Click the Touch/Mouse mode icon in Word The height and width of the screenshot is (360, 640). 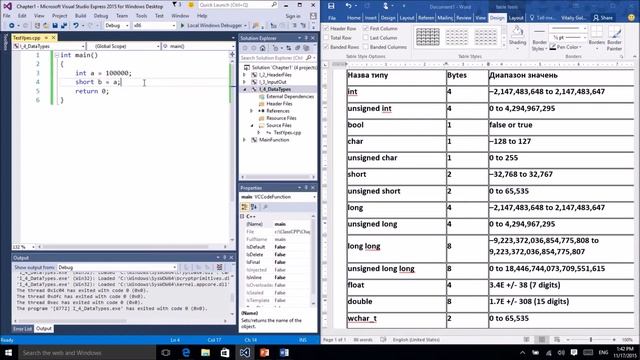386,6
